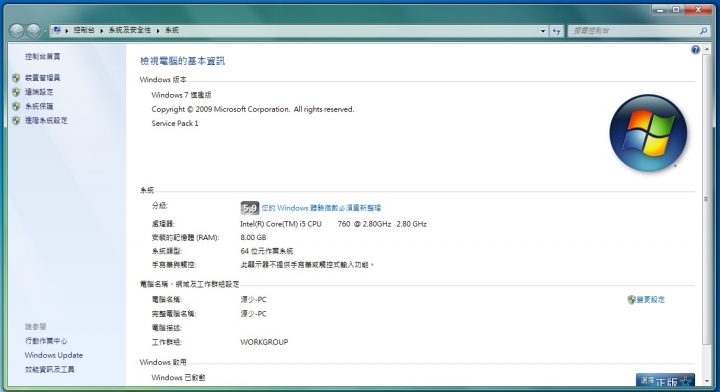Open 效能資訊及工具 link in the sidebar
This screenshot has width=720, height=392.
pyautogui.click(x=50, y=369)
